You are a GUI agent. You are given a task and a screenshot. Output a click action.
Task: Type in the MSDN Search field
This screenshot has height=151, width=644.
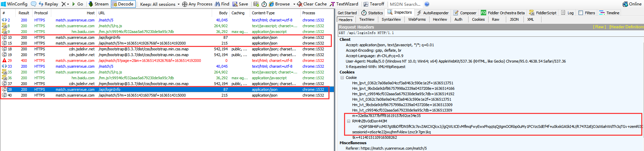click(x=405, y=4)
